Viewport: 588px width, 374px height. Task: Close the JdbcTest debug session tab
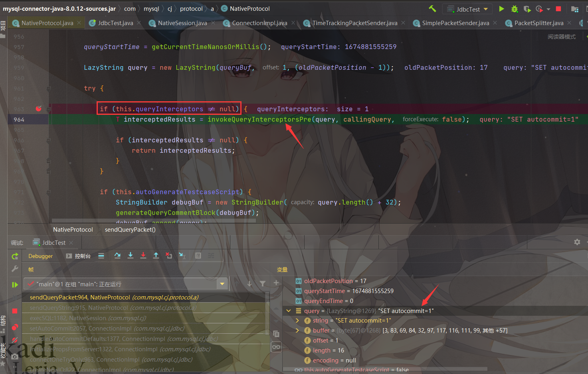[71, 242]
